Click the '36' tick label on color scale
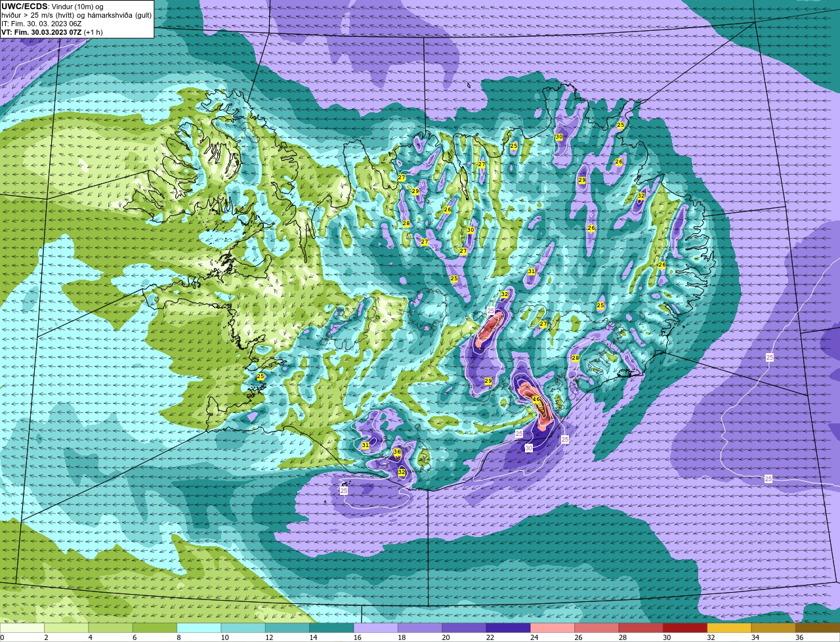The height and width of the screenshot is (642, 840). click(799, 637)
